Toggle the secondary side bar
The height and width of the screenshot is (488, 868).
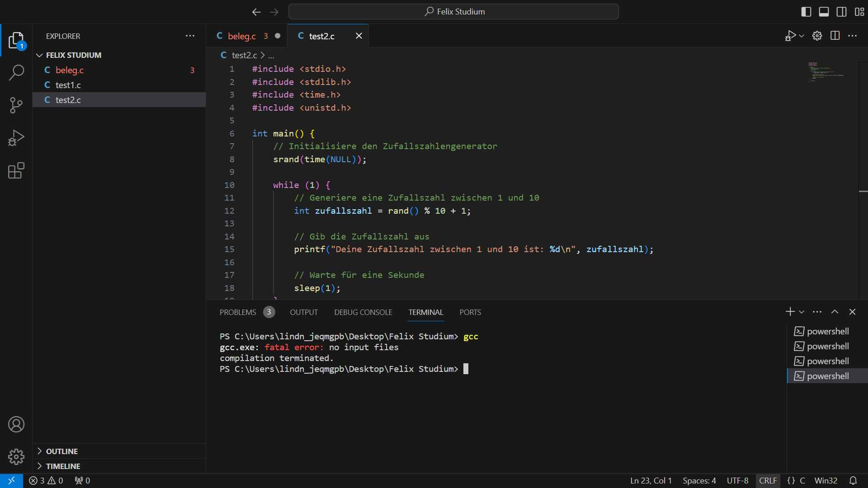841,12
